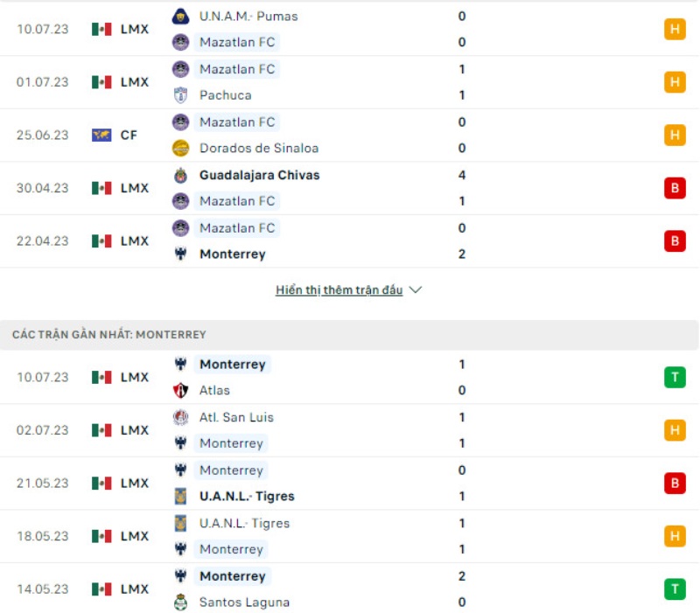Click the Atlas team crest icon
Image resolution: width=700 pixels, height=613 pixels.
[x=180, y=391]
